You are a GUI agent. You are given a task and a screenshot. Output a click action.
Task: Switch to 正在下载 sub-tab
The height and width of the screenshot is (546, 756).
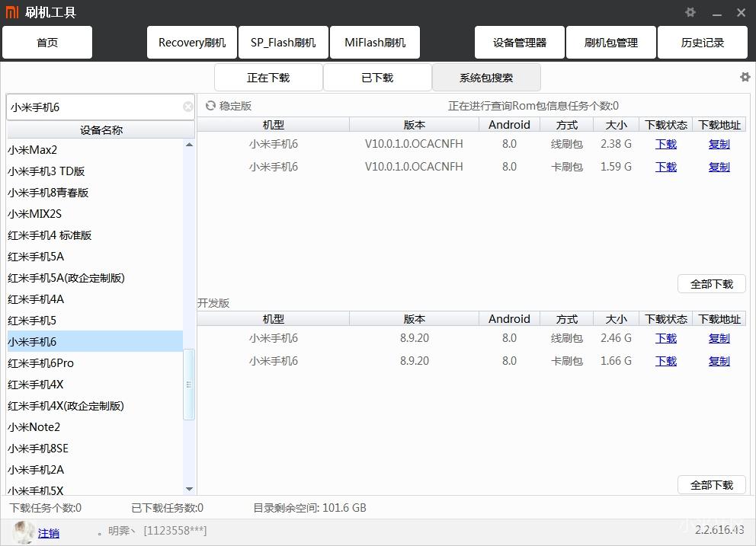[x=268, y=78]
